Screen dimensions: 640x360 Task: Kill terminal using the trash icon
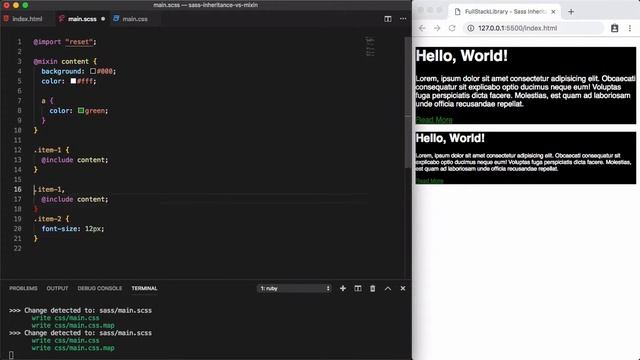pos(372,288)
